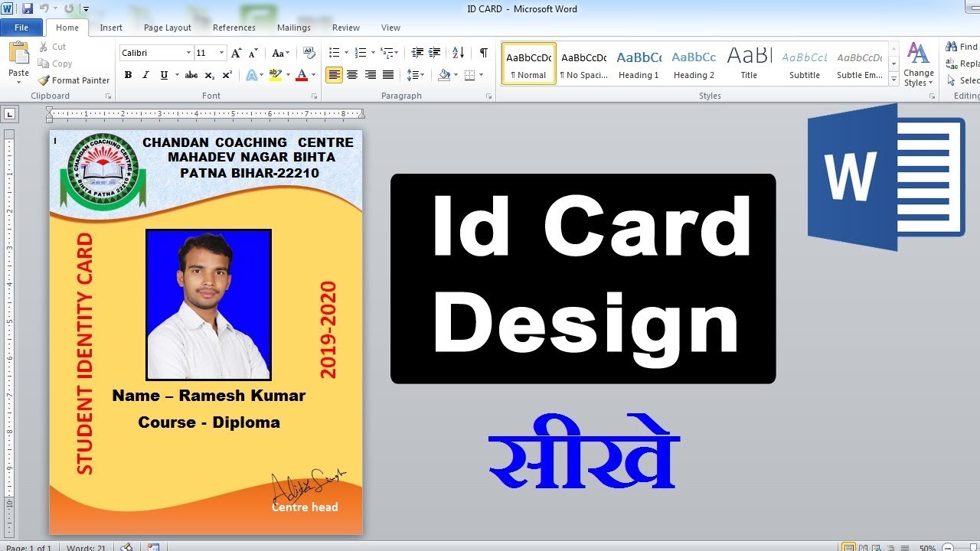Apply the Heading 2 style

pos(694,64)
